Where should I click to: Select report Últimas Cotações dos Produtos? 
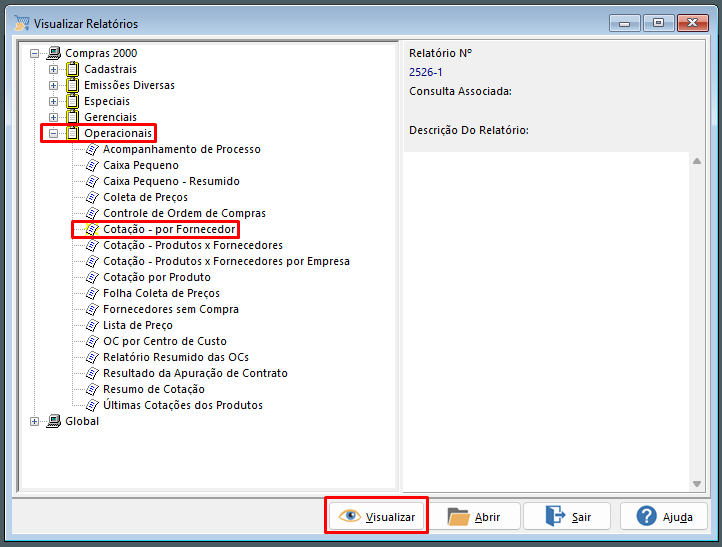[x=183, y=405]
